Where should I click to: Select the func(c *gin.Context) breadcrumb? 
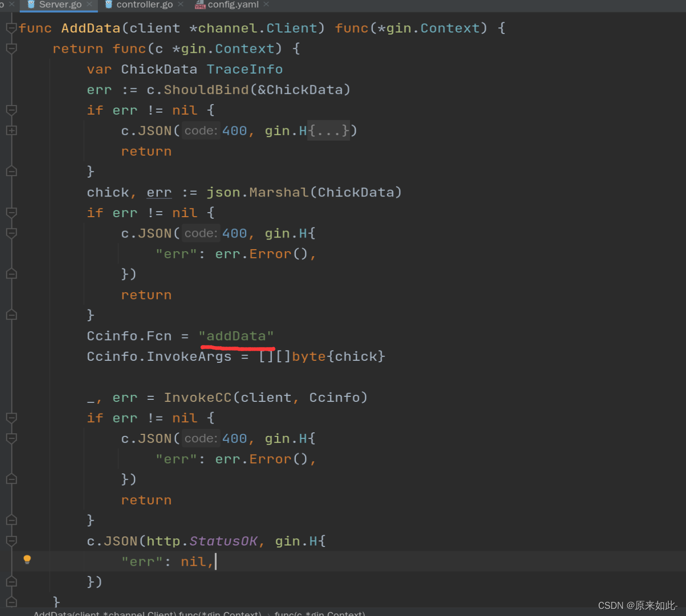(320, 613)
